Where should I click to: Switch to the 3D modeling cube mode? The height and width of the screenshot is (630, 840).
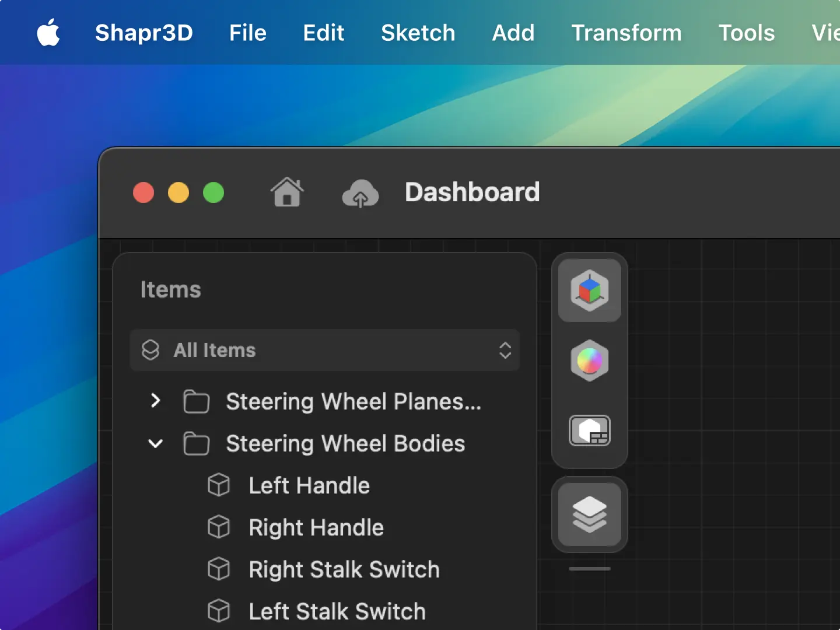click(590, 290)
